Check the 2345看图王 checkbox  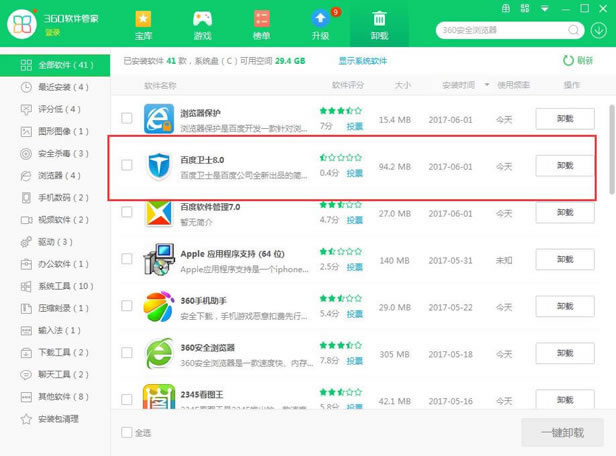click(x=126, y=399)
